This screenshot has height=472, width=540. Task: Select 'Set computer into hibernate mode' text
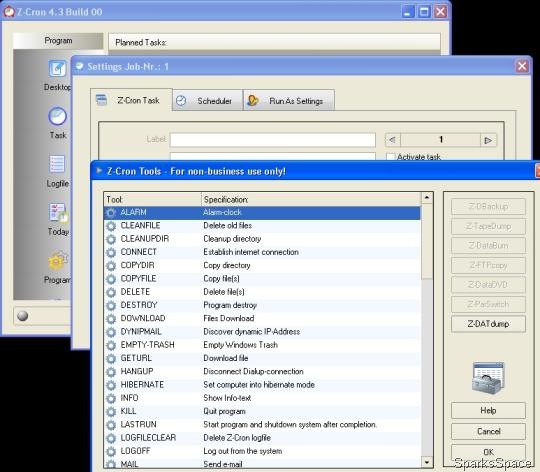pyautogui.click(x=259, y=385)
